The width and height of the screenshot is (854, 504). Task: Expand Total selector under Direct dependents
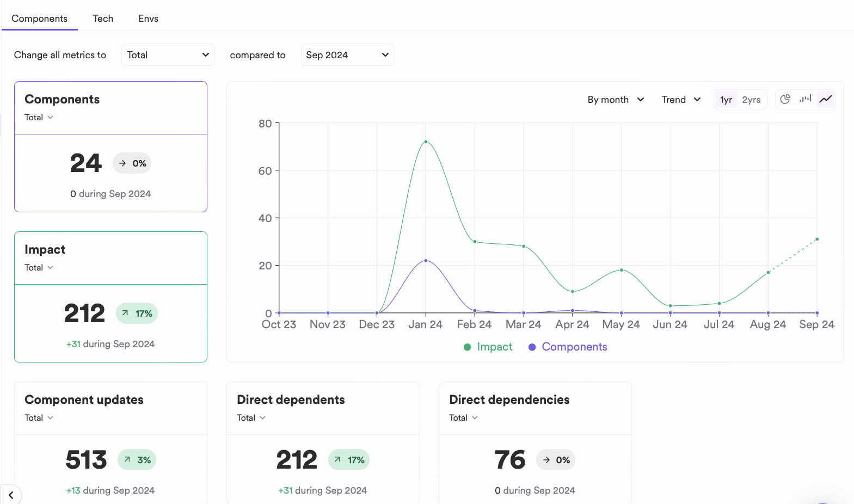tap(251, 417)
